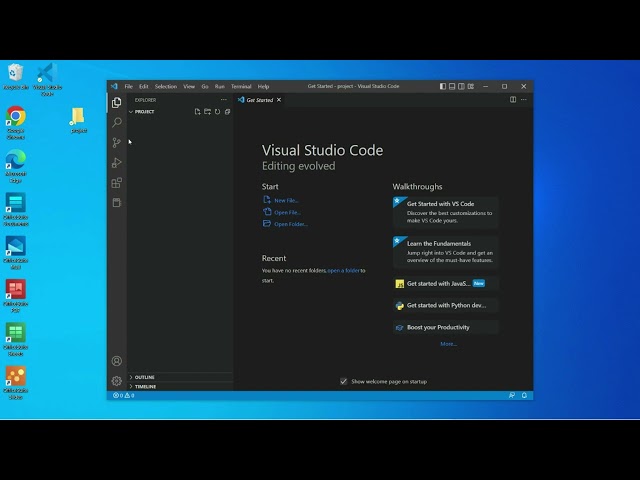Click the 'open a folder' link under Recent
The height and width of the screenshot is (480, 640).
[343, 270]
